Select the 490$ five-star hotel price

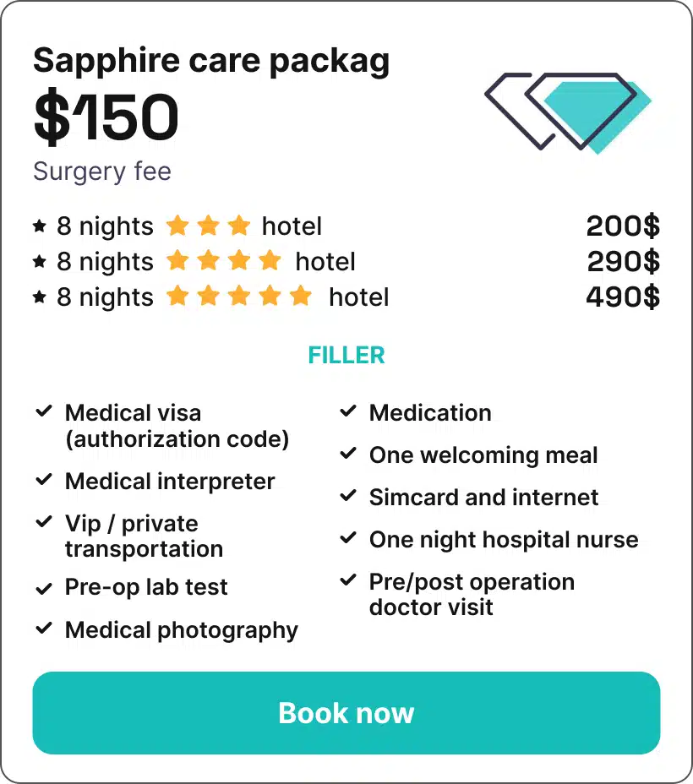623,297
